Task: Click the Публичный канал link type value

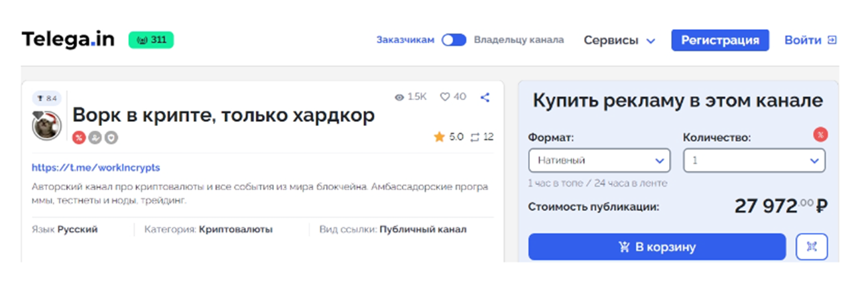Action: [x=423, y=229]
